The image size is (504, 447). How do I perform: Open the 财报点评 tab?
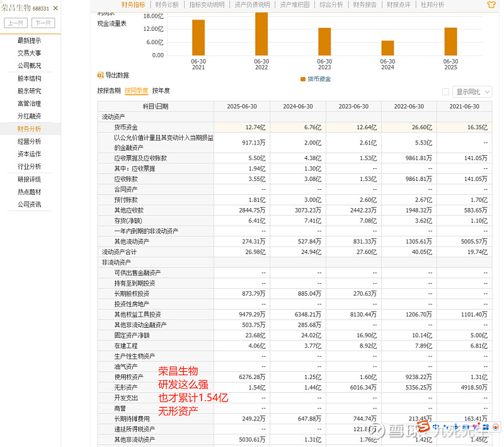click(399, 4)
